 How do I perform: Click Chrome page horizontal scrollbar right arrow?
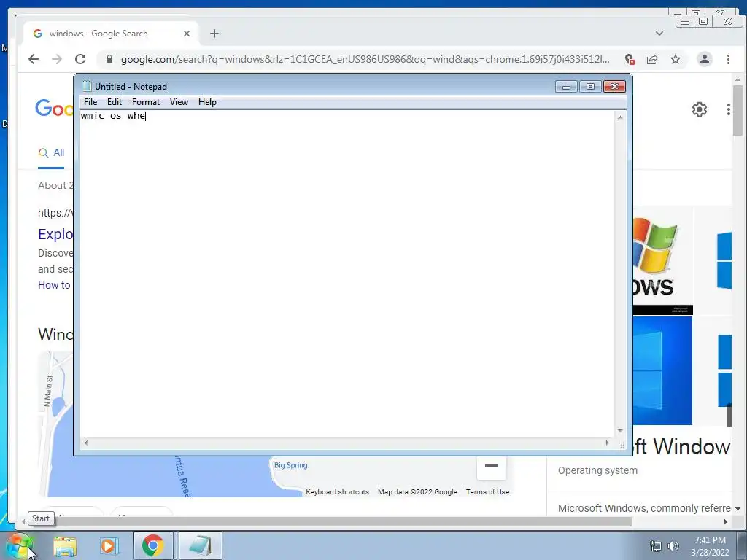[x=726, y=521]
